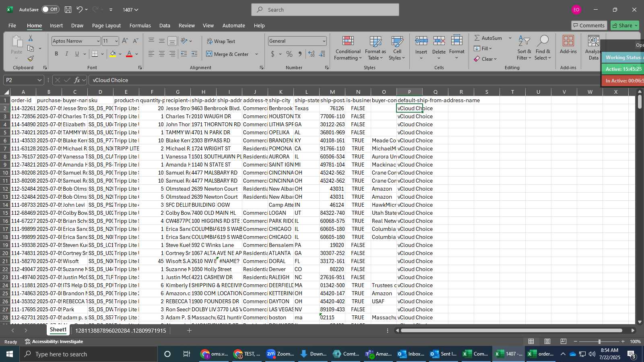
Task: Click Accessibility: Investigate in status bar
Action: [x=54, y=341]
